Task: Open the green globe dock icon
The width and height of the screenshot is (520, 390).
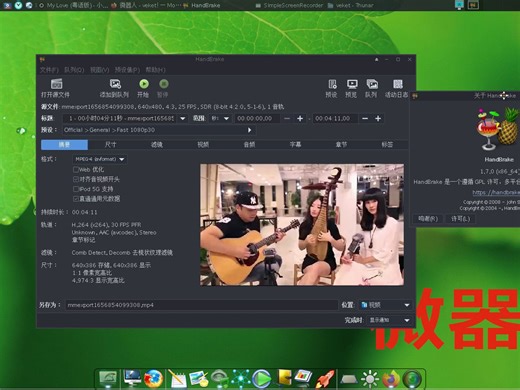Action: 412,379
